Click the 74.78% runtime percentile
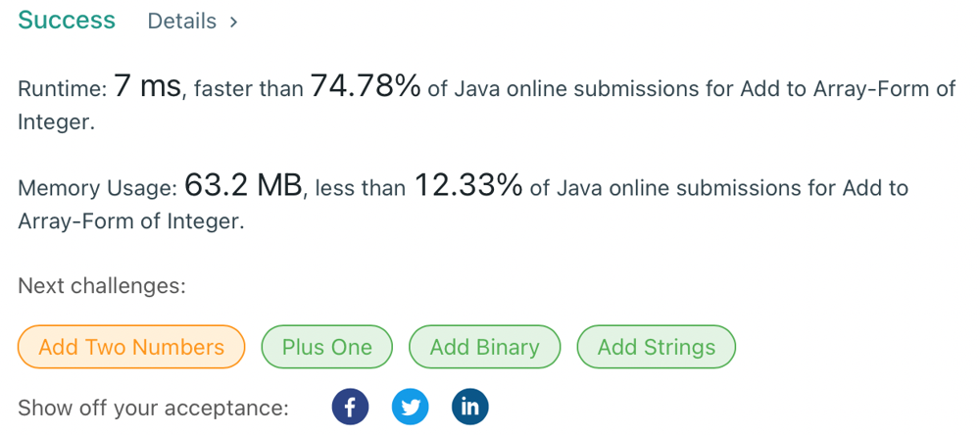 [x=366, y=86]
